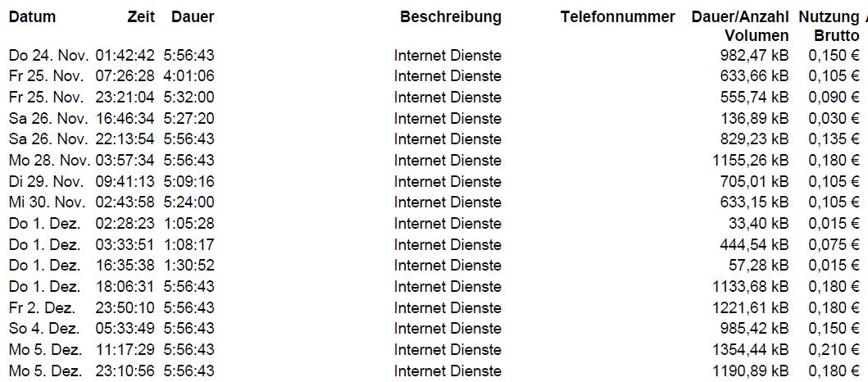The height and width of the screenshot is (382, 868).
Task: Click the date "Mo 28. Nov."
Action: pos(48,161)
